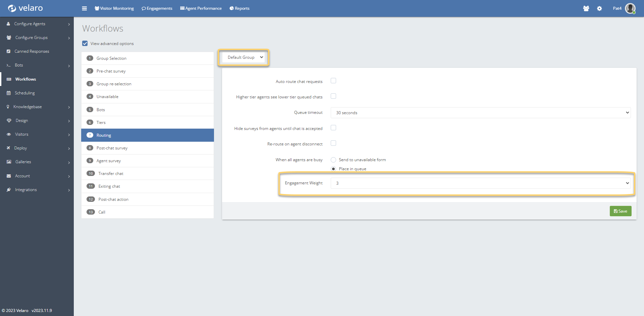Screen dimensions: 644x316
Task: Open the Queue timeout dropdown
Action: pos(480,113)
